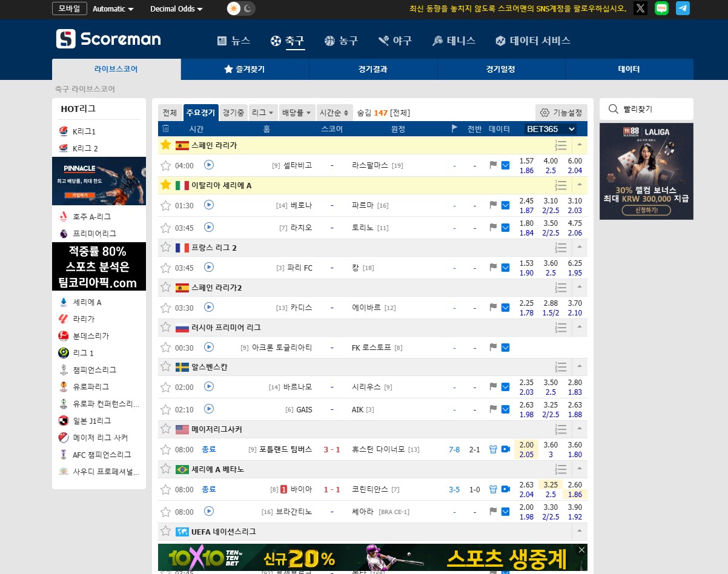Open standings list icon for Spain La Liga
728x574 pixels.
click(561, 145)
